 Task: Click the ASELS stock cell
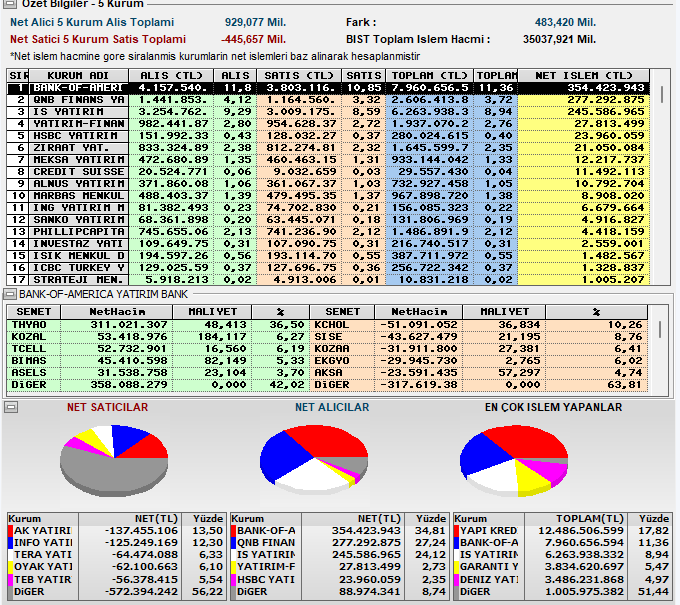tap(33, 373)
